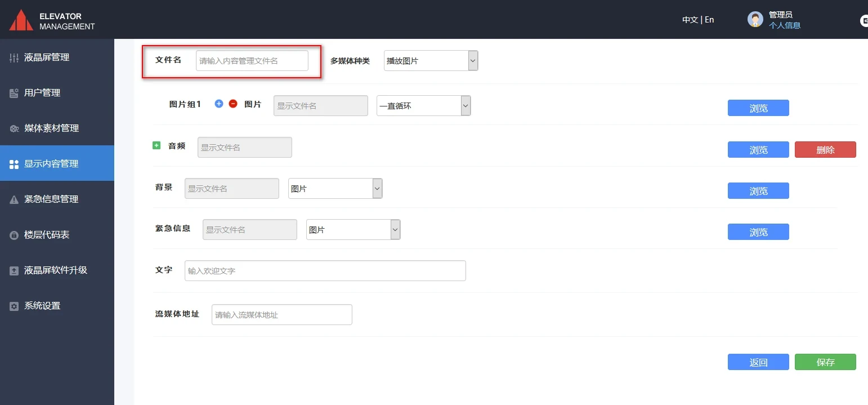
Task: Click the 系统设置 gear icon
Action: tap(14, 306)
